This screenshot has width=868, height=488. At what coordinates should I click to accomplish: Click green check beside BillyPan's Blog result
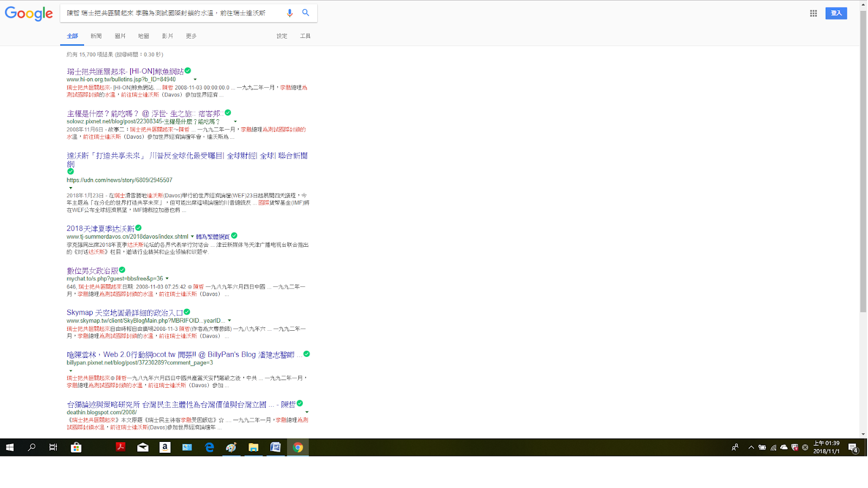click(307, 354)
